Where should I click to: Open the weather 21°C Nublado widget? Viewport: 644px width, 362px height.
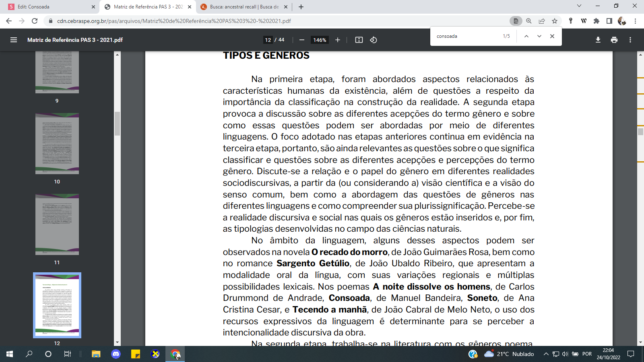(x=509, y=354)
